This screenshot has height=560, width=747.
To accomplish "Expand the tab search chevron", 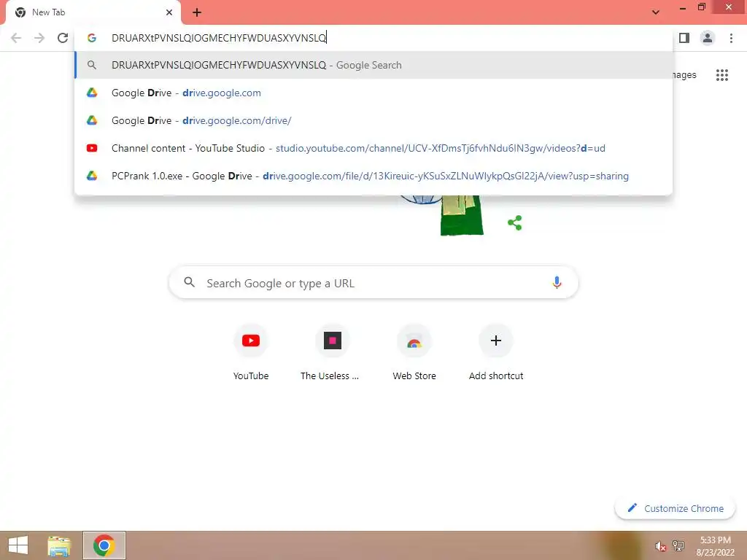I will (x=656, y=12).
